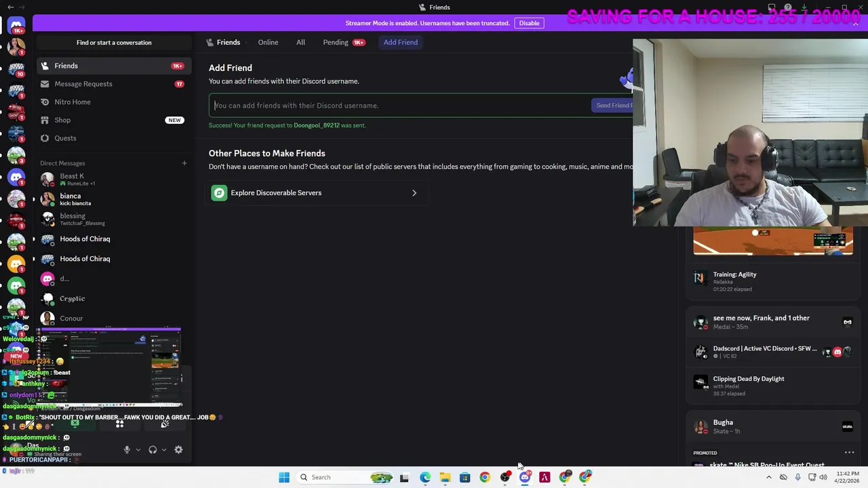Open the maroon app icon in taskbar
The width and height of the screenshot is (868, 488).
coord(545,477)
